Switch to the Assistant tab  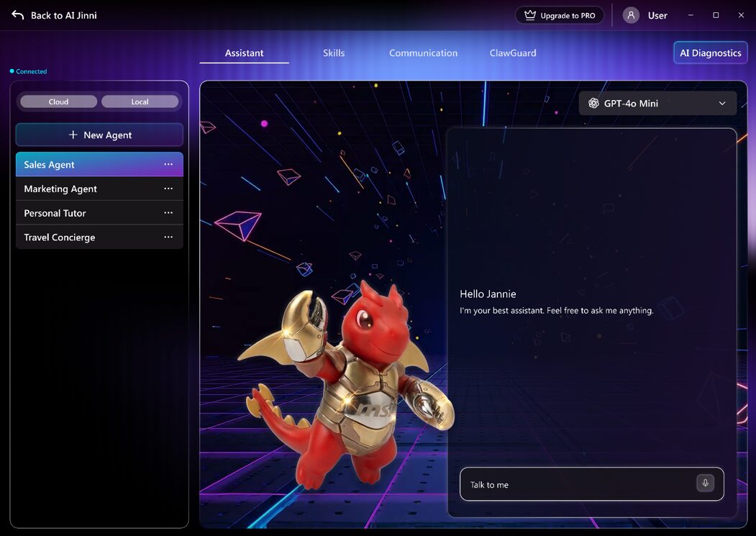[244, 53]
